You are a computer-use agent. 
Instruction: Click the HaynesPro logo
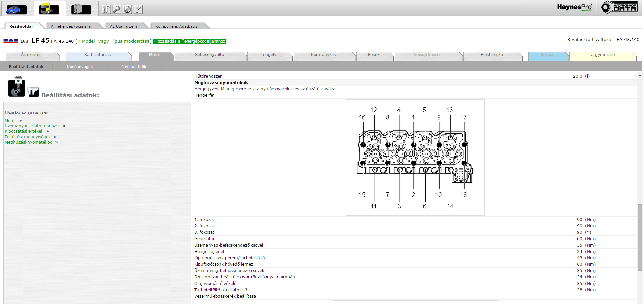(x=574, y=7)
